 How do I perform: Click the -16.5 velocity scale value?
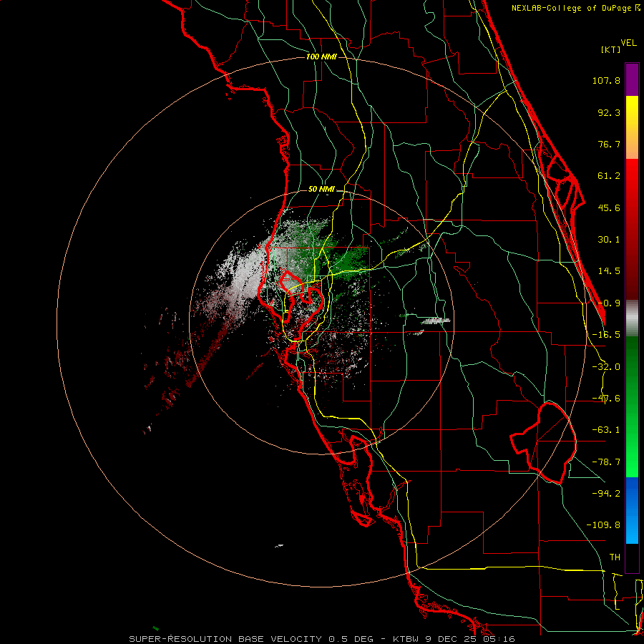click(x=606, y=335)
